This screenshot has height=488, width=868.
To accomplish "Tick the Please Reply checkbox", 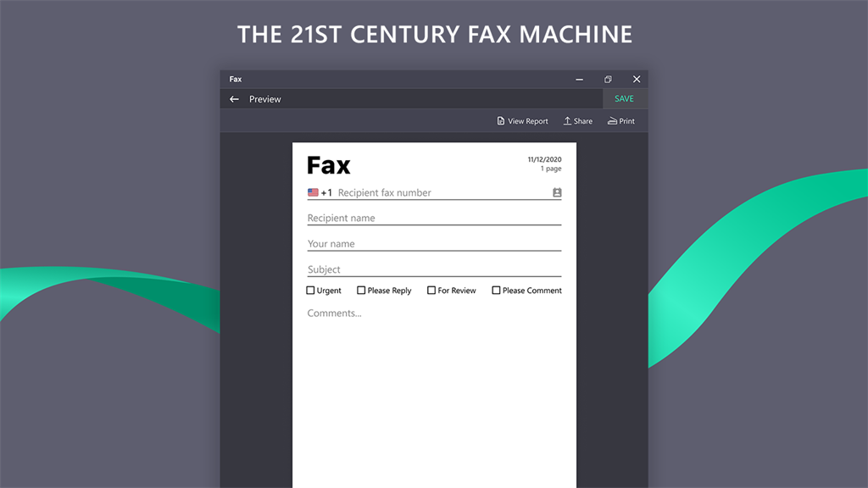I will tap(361, 291).
